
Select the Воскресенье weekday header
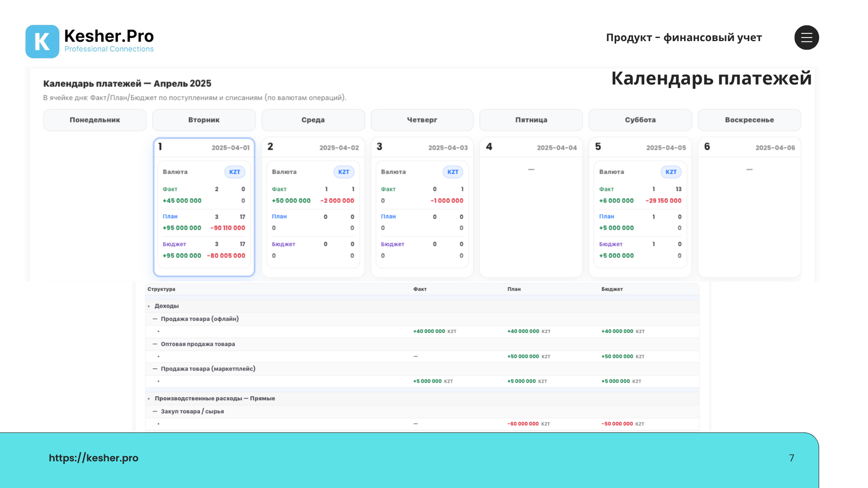pyautogui.click(x=750, y=120)
